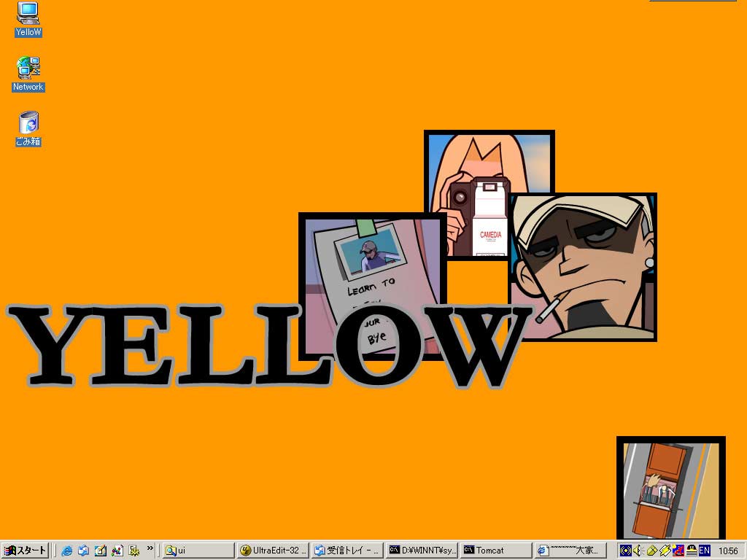Switch to the ui folder window
The image size is (747, 560).
coord(198,551)
